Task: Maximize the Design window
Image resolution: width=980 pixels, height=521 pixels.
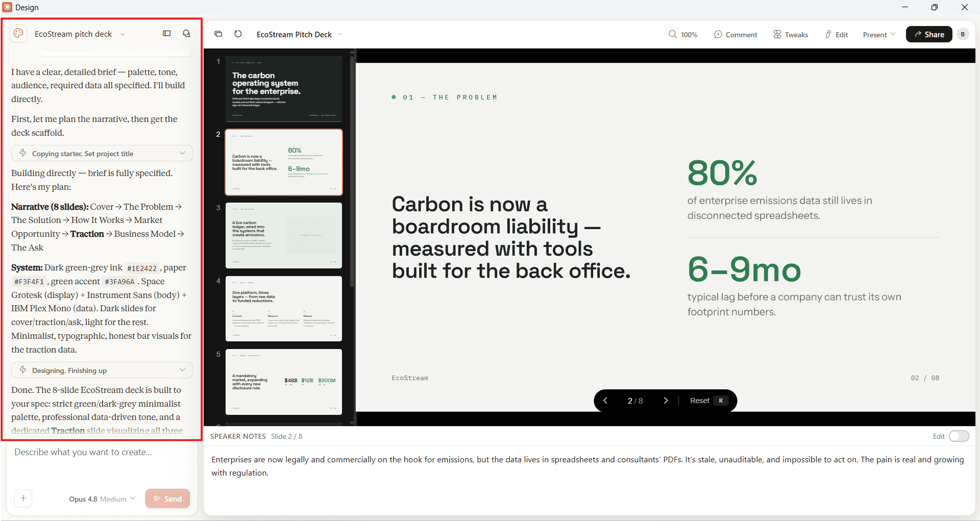Action: 935,7
